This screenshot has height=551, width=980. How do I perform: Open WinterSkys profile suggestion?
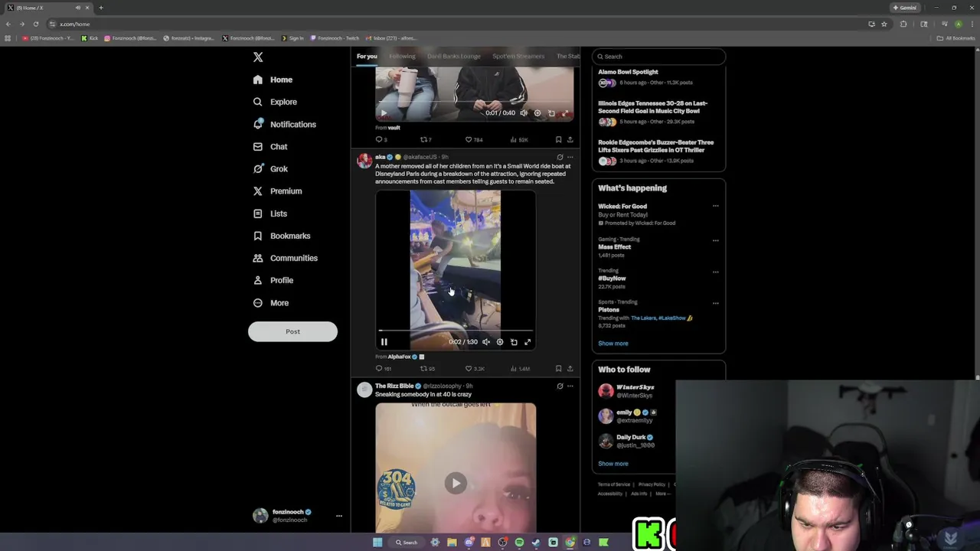click(x=635, y=391)
